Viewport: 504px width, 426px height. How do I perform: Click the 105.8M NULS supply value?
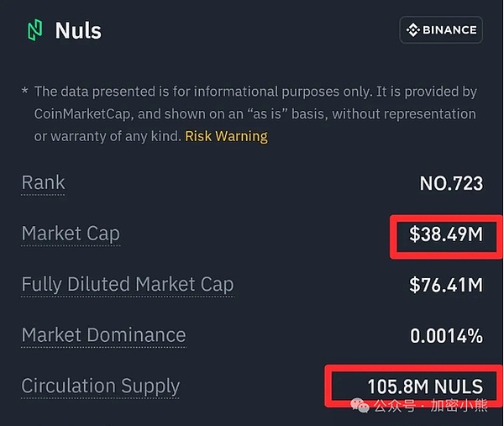(x=425, y=387)
